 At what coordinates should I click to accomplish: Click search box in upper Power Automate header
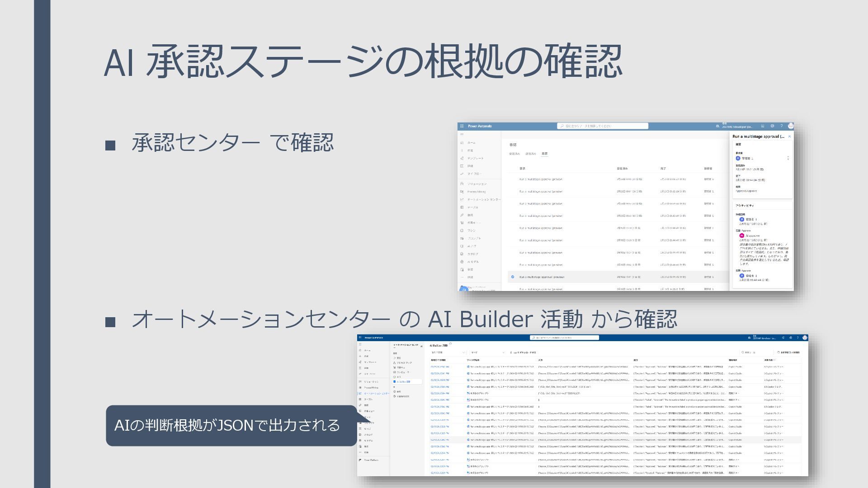point(602,126)
